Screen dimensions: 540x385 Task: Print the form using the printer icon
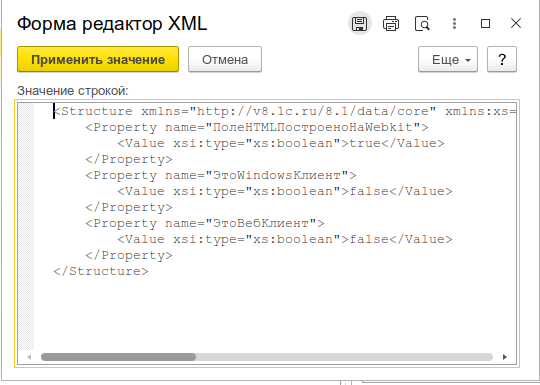click(x=391, y=23)
